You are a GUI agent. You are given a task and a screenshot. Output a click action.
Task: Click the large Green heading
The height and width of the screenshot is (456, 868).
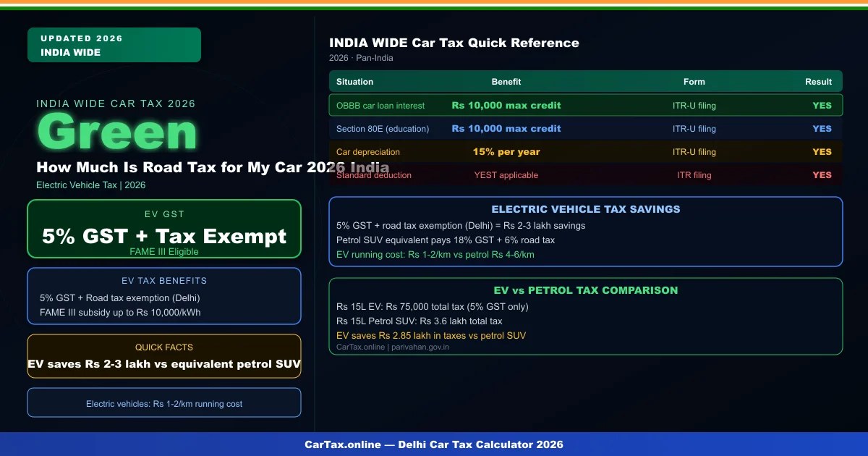click(x=116, y=134)
